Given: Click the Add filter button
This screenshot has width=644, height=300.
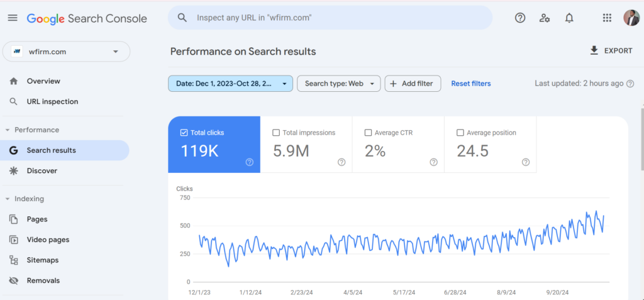Looking at the screenshot, I should (413, 84).
